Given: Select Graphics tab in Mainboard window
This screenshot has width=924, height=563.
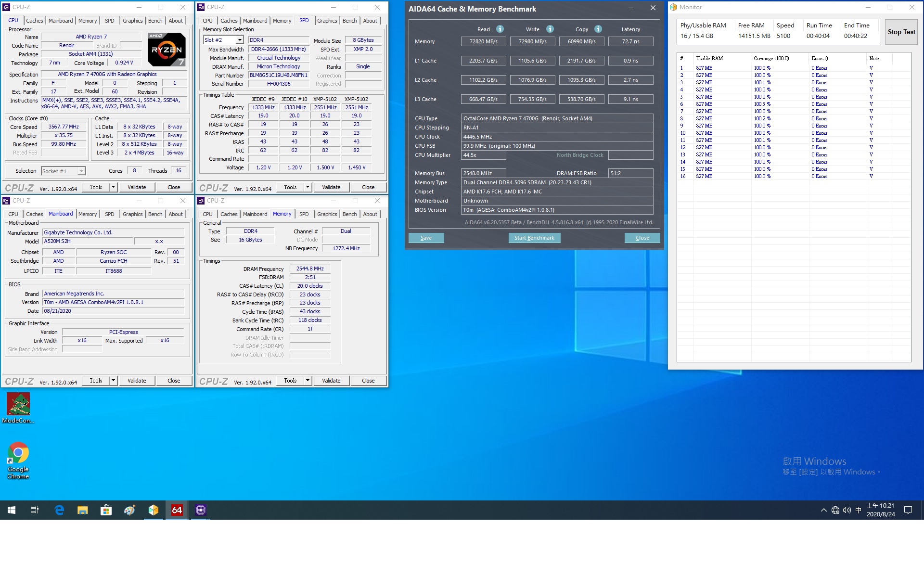Looking at the screenshot, I should coord(132,214).
